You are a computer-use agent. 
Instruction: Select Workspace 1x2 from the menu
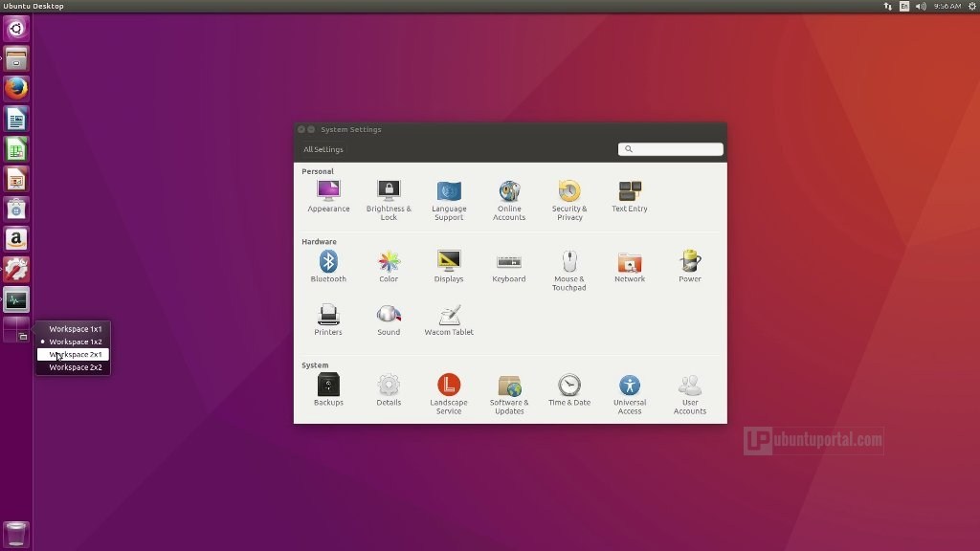(73, 342)
